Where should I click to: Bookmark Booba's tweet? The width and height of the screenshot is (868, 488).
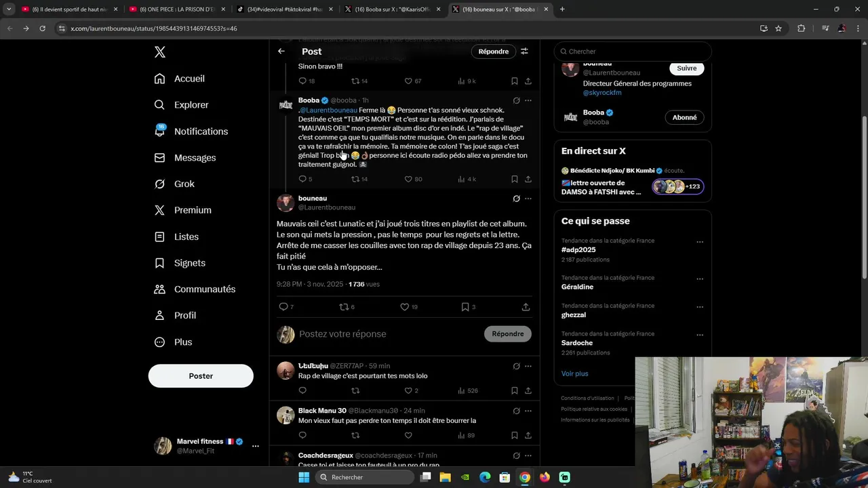(515, 179)
